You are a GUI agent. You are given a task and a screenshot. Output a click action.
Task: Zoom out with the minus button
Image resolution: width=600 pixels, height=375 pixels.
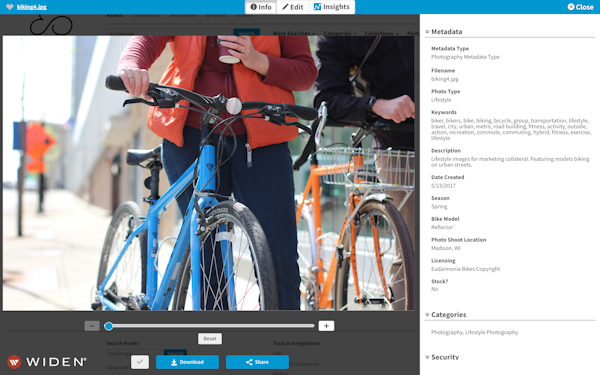point(92,326)
